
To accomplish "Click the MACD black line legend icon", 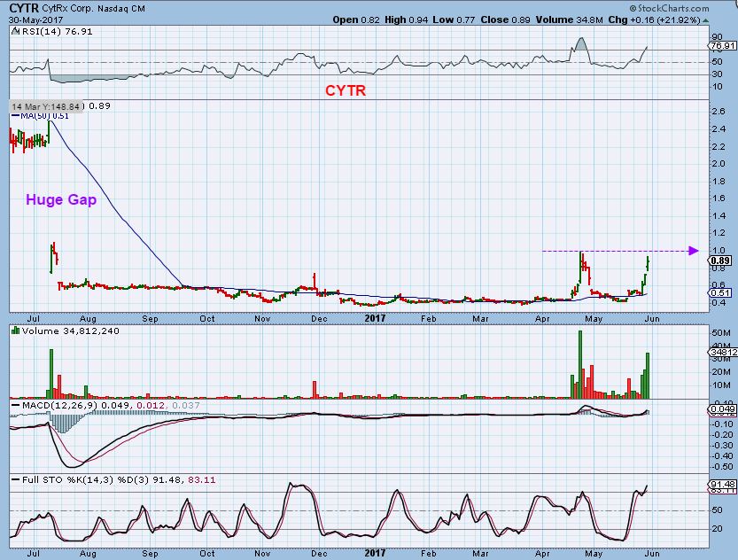I will [13, 405].
